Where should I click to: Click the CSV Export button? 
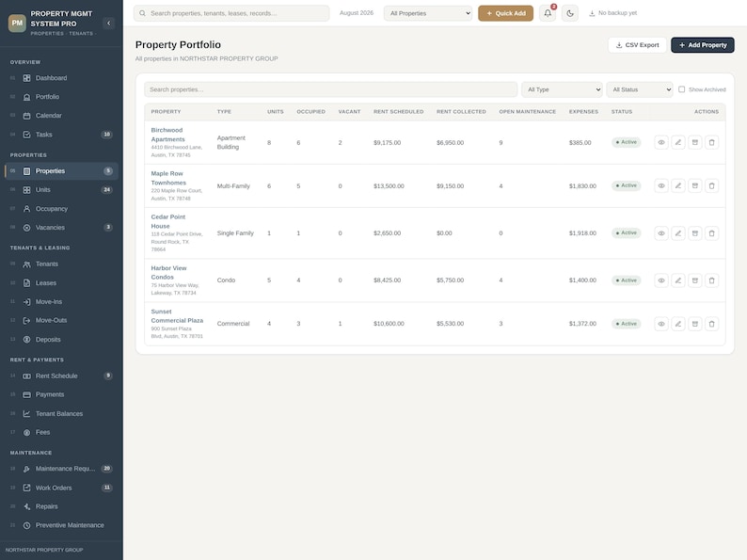point(637,45)
